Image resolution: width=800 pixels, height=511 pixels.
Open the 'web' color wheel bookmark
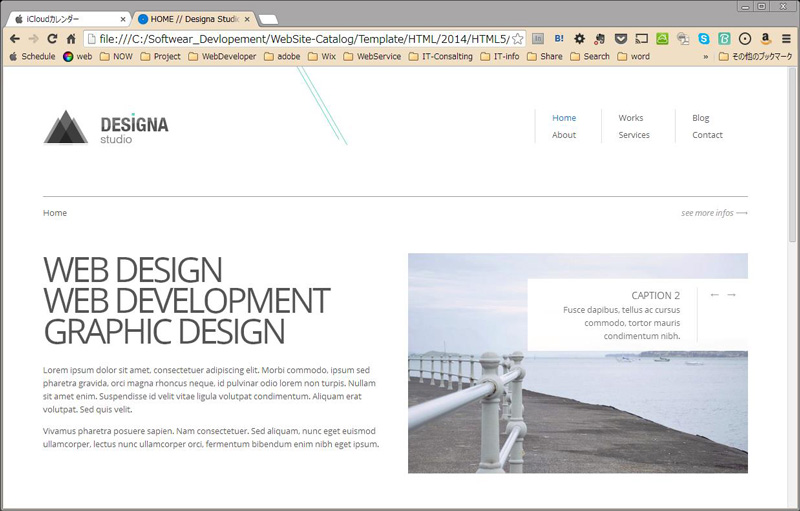78,56
